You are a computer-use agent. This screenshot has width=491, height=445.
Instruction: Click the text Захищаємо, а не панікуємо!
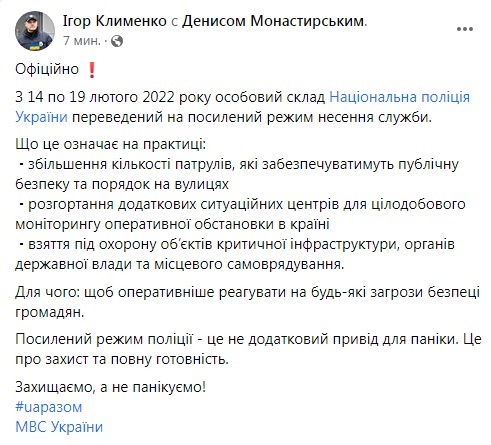tap(111, 387)
